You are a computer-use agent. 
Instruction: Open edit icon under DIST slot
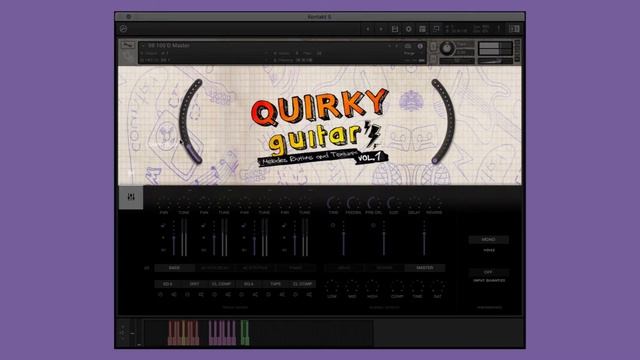click(x=201, y=294)
